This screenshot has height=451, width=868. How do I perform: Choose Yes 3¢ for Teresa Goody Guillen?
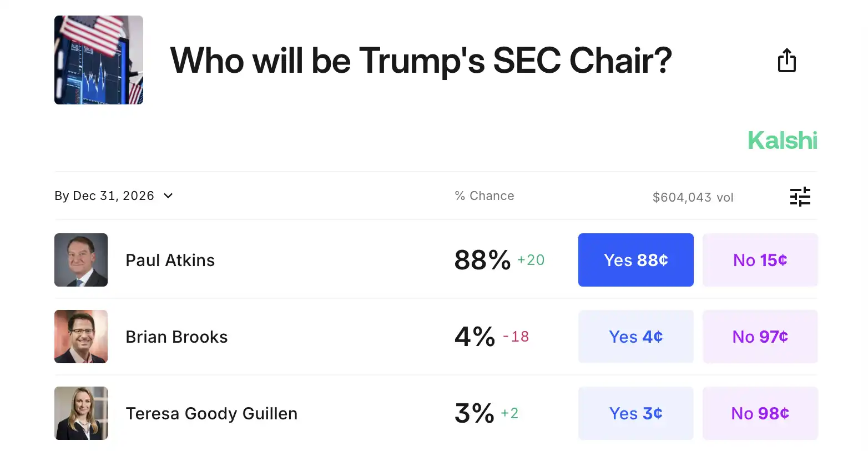click(x=635, y=413)
